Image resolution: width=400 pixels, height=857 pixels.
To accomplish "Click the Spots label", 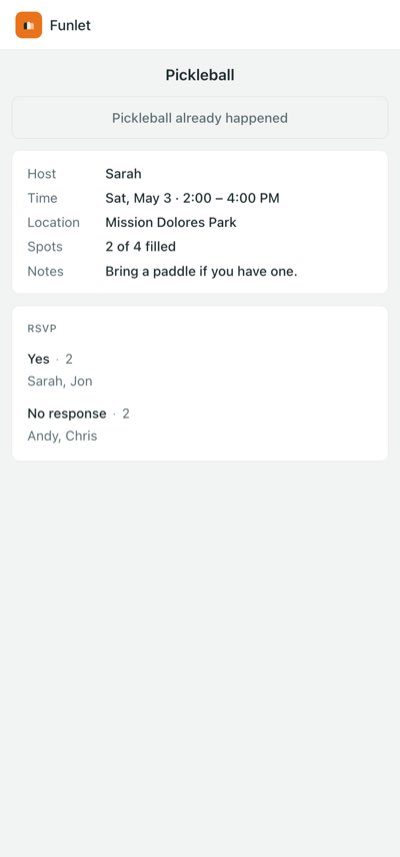I will click(x=45, y=246).
